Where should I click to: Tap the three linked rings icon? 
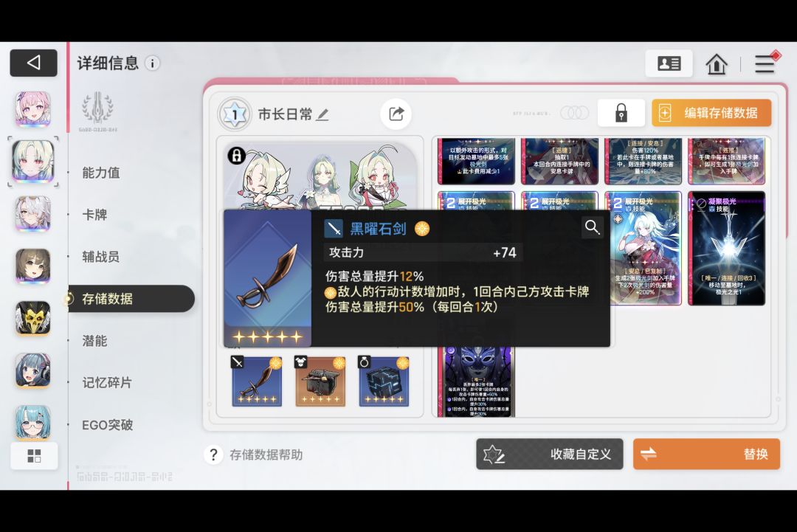[575, 113]
